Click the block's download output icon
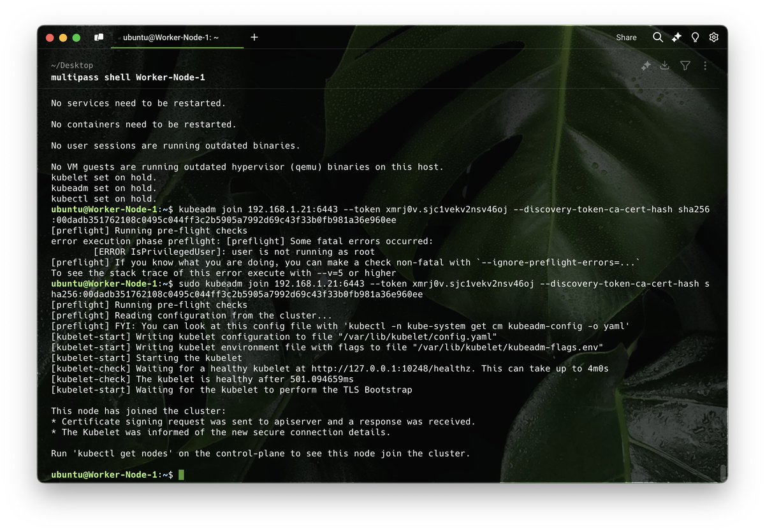Viewport: 765px width, 532px height. point(664,66)
